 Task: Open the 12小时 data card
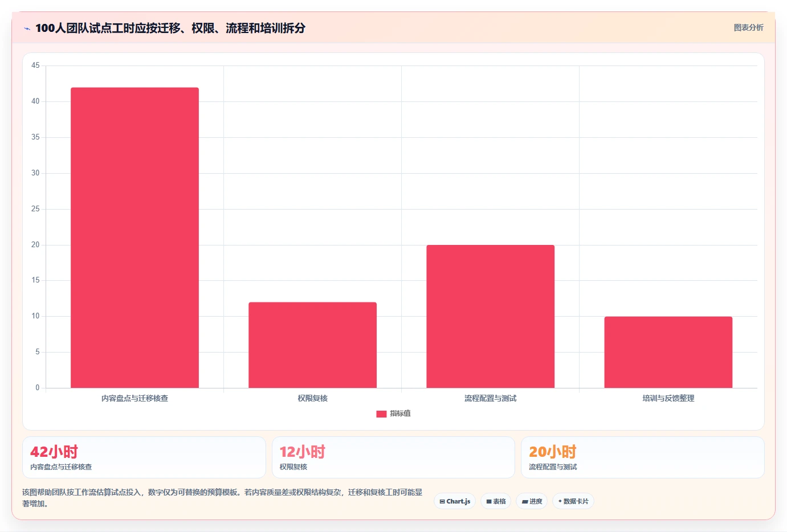coord(393,457)
